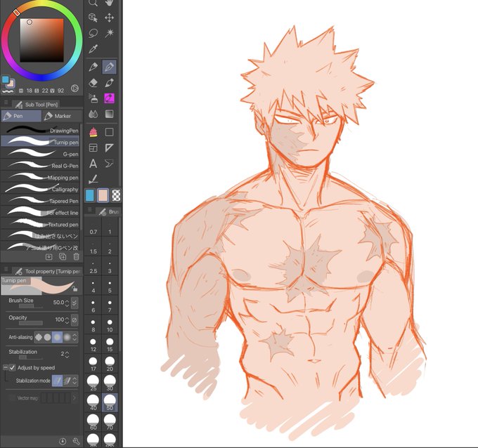This screenshot has height=448, width=478.
Task: Select the Calligraphy sub tool
Action: (x=40, y=189)
